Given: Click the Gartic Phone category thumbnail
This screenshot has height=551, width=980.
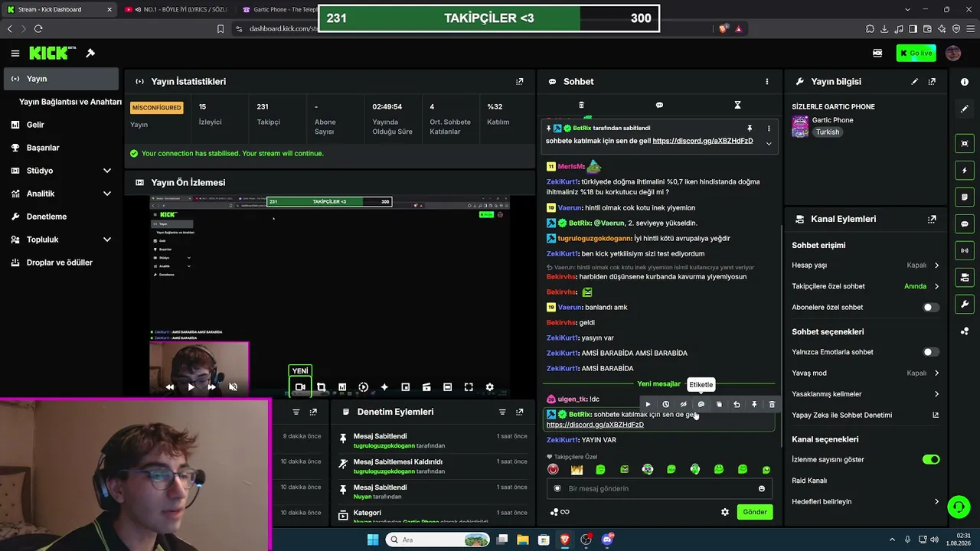Looking at the screenshot, I should click(800, 126).
